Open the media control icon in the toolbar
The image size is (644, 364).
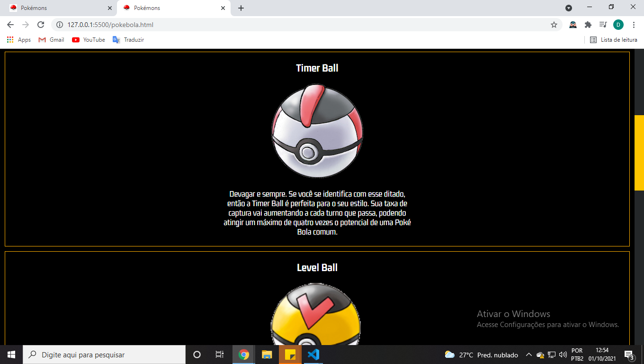pyautogui.click(x=603, y=25)
